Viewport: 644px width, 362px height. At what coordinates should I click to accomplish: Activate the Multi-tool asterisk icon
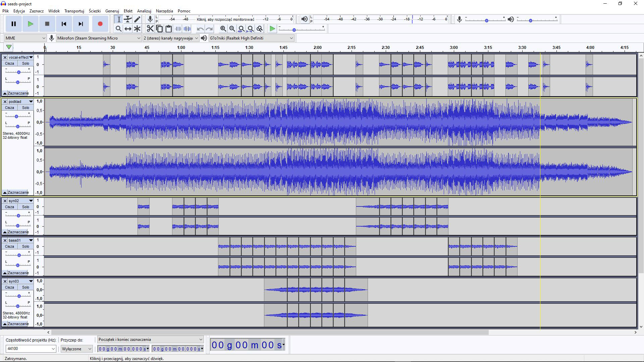137,29
